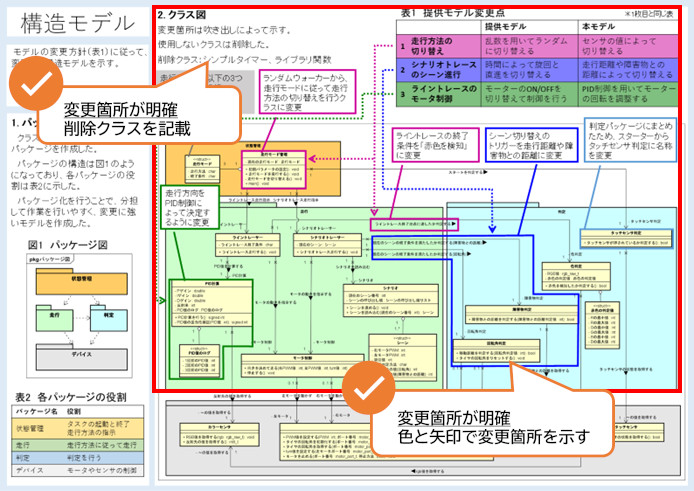Click the 表1 提供モデル変更点 table caption
Viewport: 694px width, 491px height.
pos(452,13)
